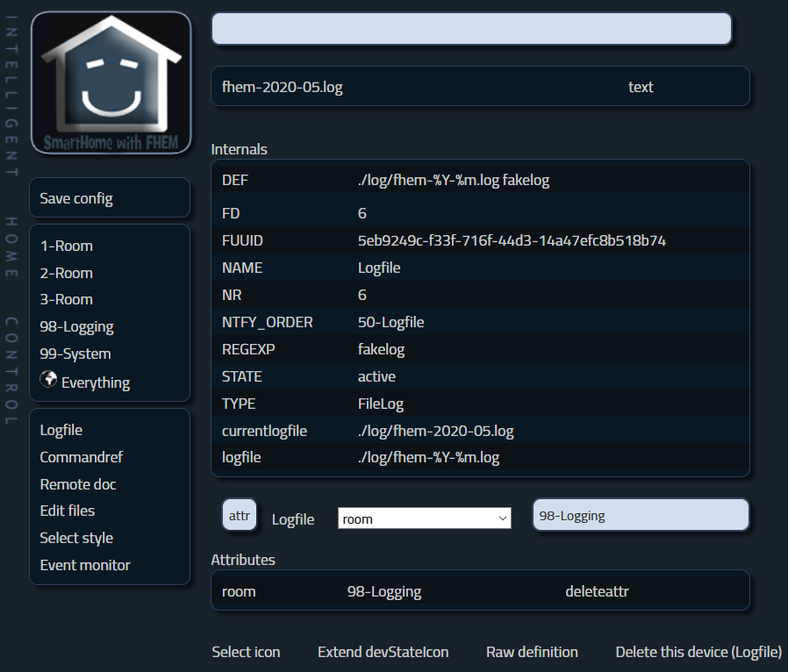Click the 98-Logging attribute value field
788x672 pixels.
click(641, 516)
